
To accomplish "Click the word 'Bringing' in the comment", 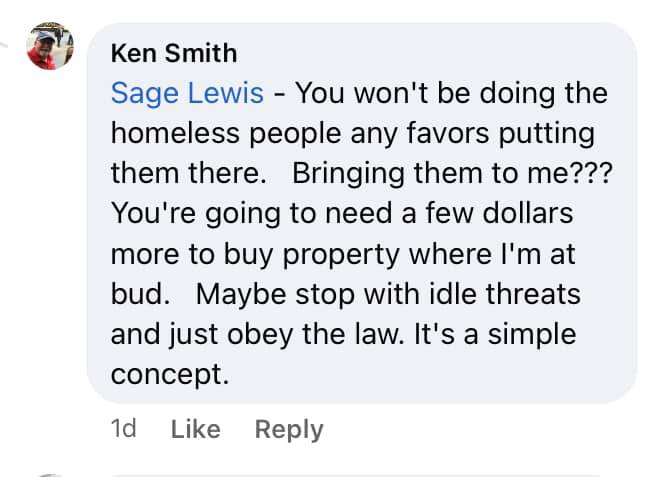I will tap(348, 174).
